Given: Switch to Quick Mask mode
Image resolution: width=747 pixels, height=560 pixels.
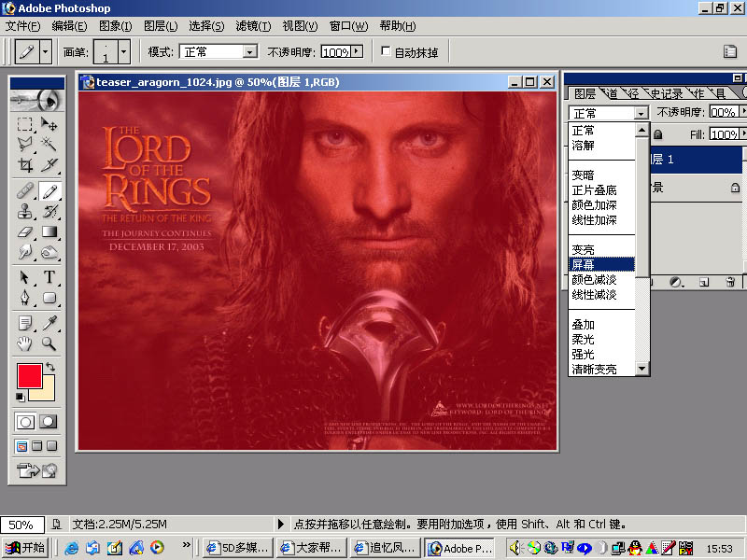Looking at the screenshot, I should pos(49,422).
